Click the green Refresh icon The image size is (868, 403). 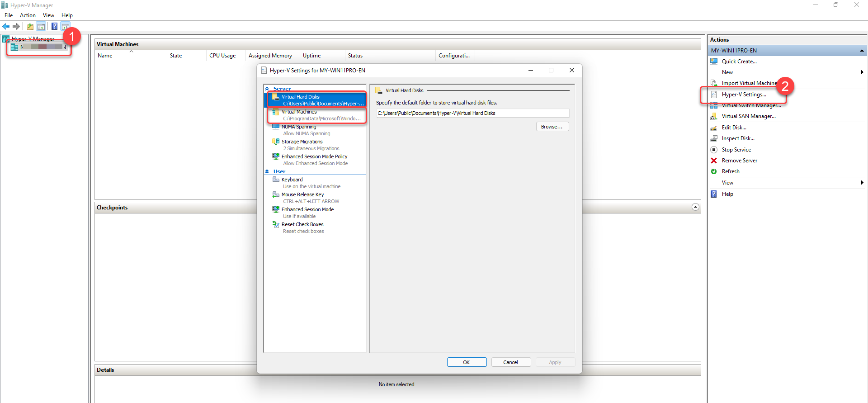714,171
